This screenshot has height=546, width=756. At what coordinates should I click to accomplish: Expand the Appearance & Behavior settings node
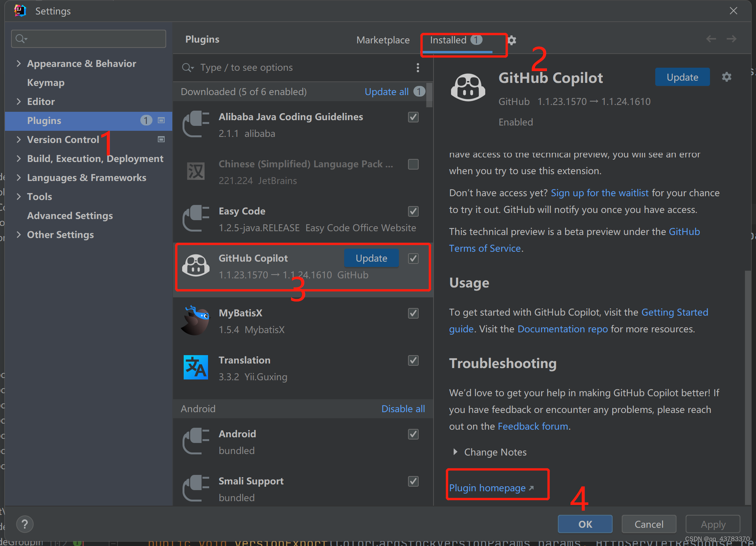click(19, 63)
